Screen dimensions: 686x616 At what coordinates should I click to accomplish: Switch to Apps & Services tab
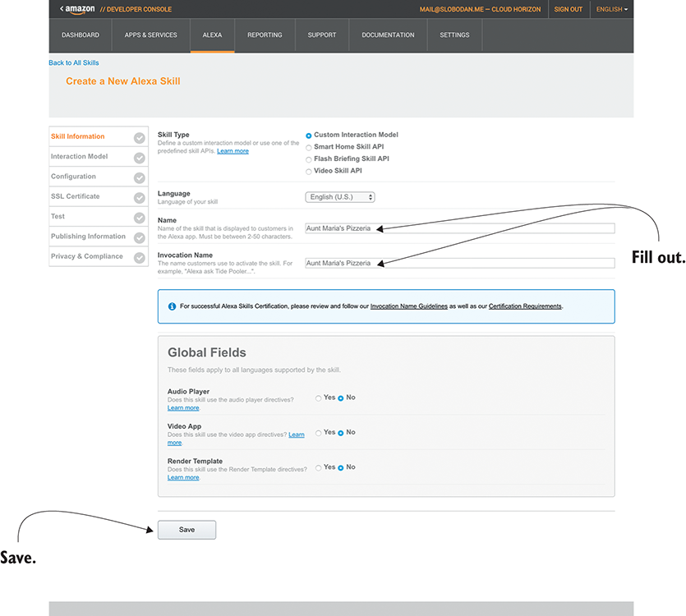150,35
